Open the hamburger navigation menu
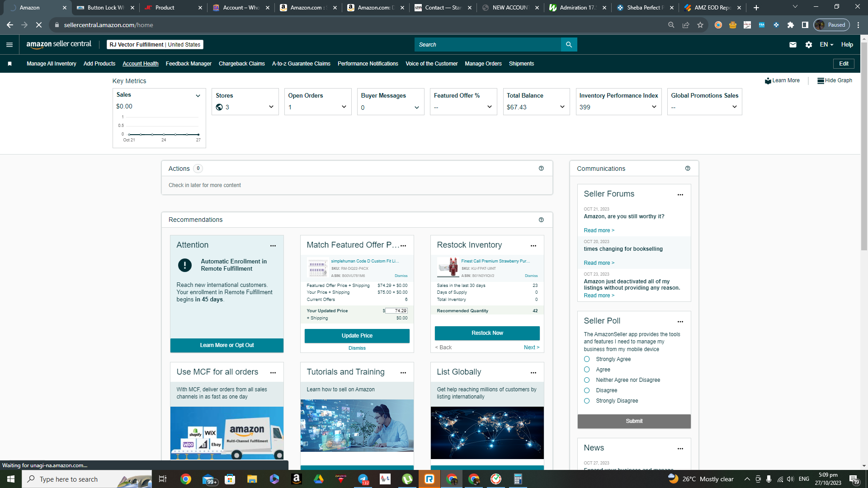The width and height of the screenshot is (868, 488). point(9,45)
